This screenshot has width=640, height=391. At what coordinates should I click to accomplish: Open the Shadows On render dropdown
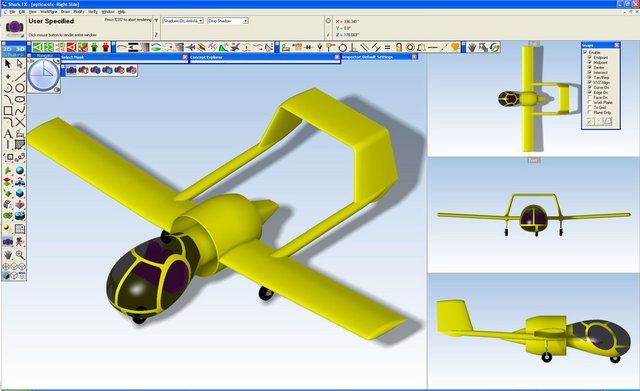[x=183, y=21]
